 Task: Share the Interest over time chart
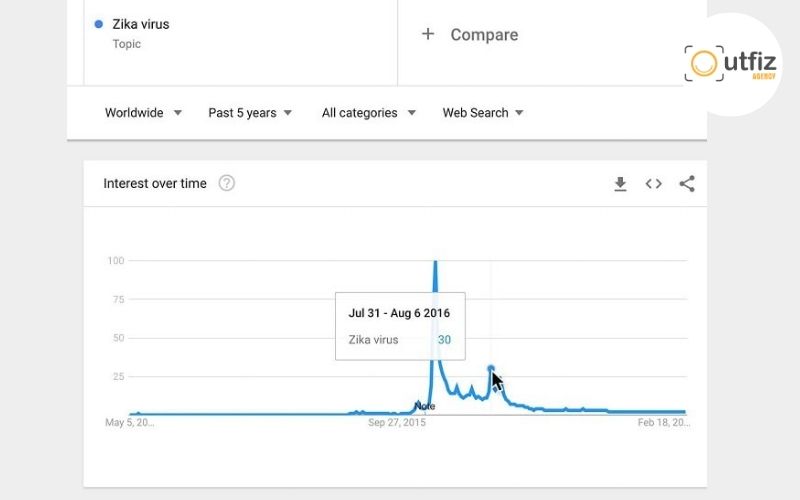coord(687,184)
